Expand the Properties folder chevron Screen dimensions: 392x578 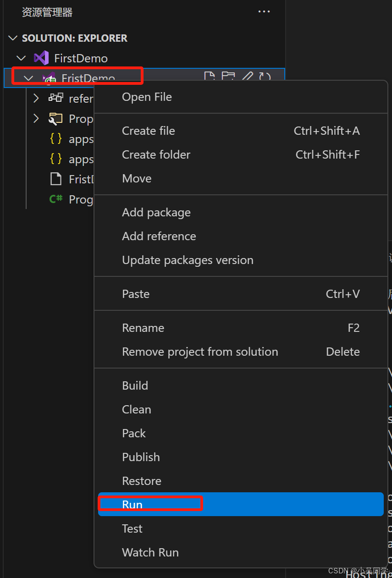click(36, 119)
